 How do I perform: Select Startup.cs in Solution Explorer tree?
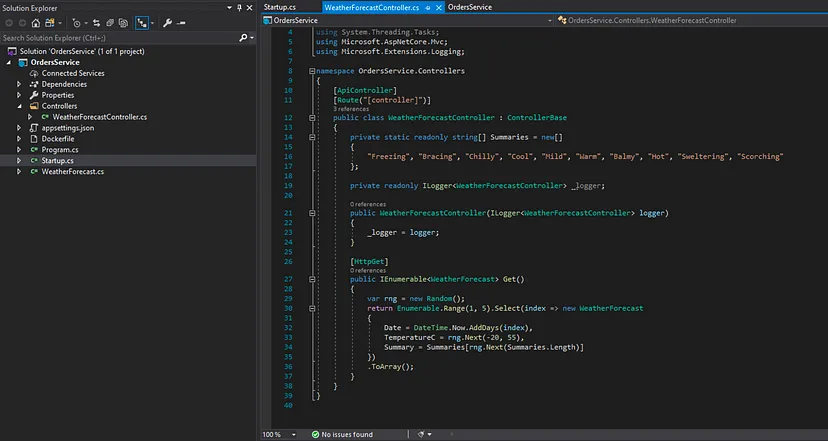(58, 161)
